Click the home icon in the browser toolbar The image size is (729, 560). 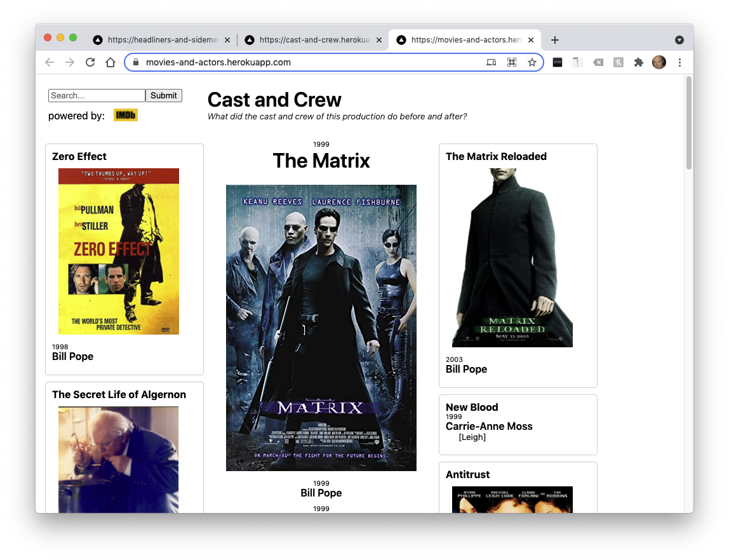(110, 62)
